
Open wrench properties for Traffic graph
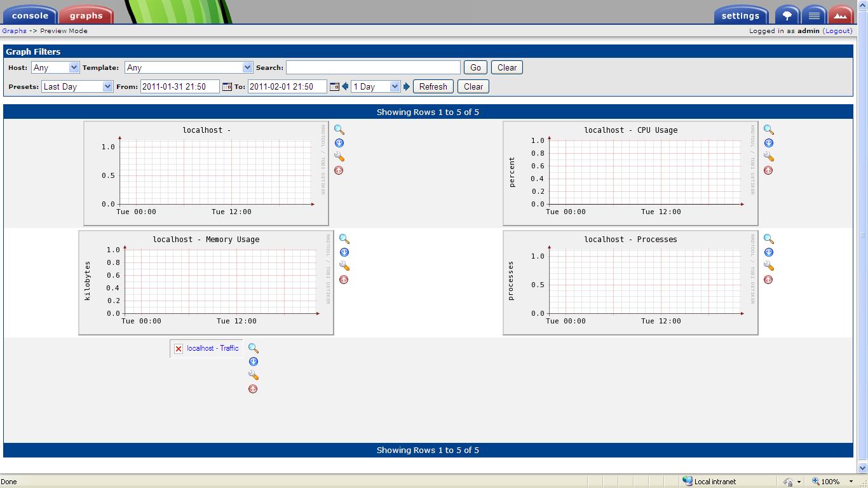coord(254,376)
